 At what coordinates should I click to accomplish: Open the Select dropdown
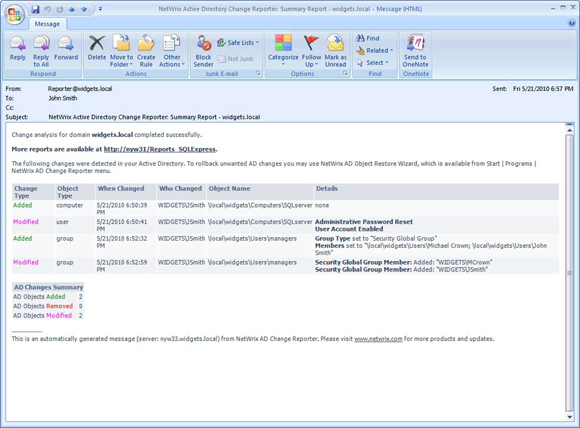(x=372, y=63)
